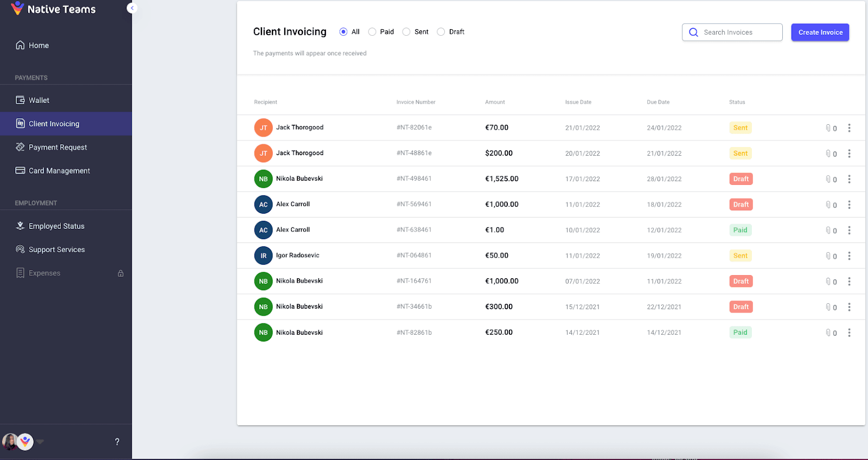Click the amount €1,525.00
The image size is (868, 460).
[502, 179]
